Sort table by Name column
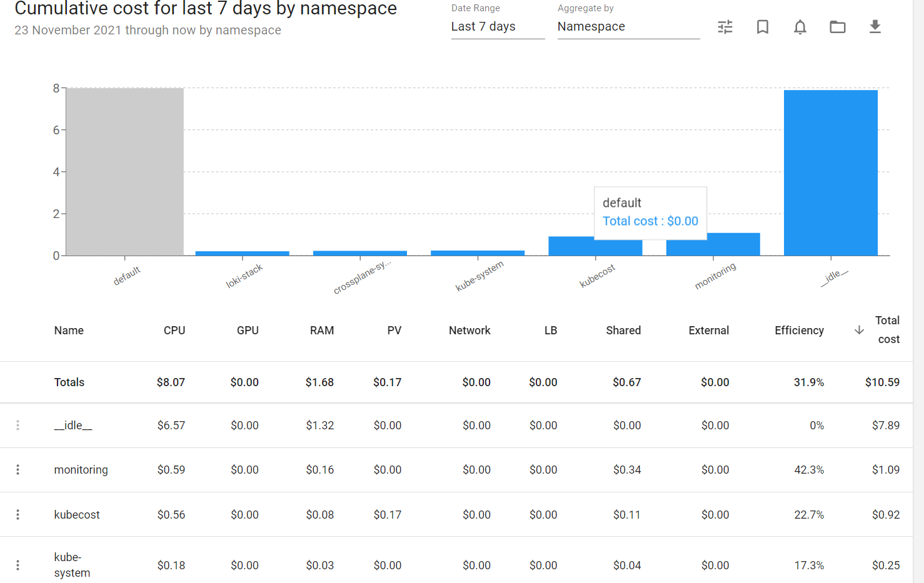The height and width of the screenshot is (583, 924). [x=69, y=331]
